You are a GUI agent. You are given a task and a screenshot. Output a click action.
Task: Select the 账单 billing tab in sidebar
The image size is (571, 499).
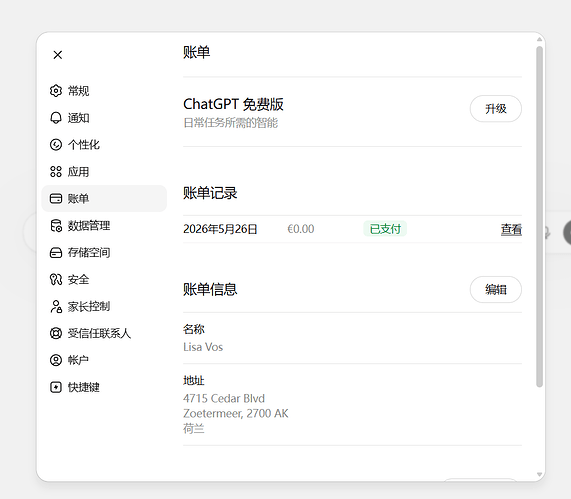[104, 199]
